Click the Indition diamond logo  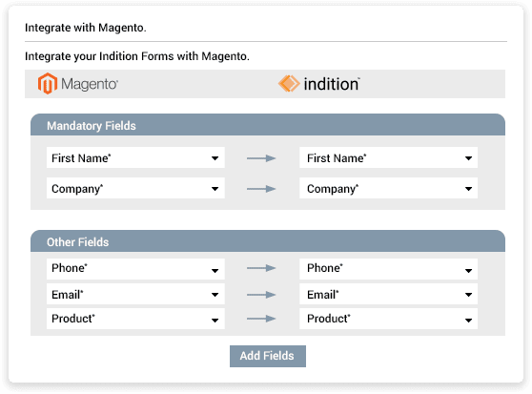click(289, 84)
